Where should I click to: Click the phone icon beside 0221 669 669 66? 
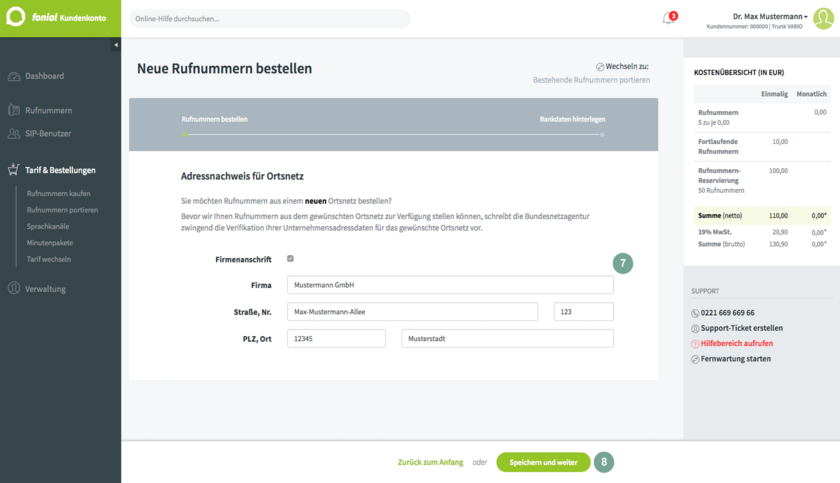tap(695, 313)
